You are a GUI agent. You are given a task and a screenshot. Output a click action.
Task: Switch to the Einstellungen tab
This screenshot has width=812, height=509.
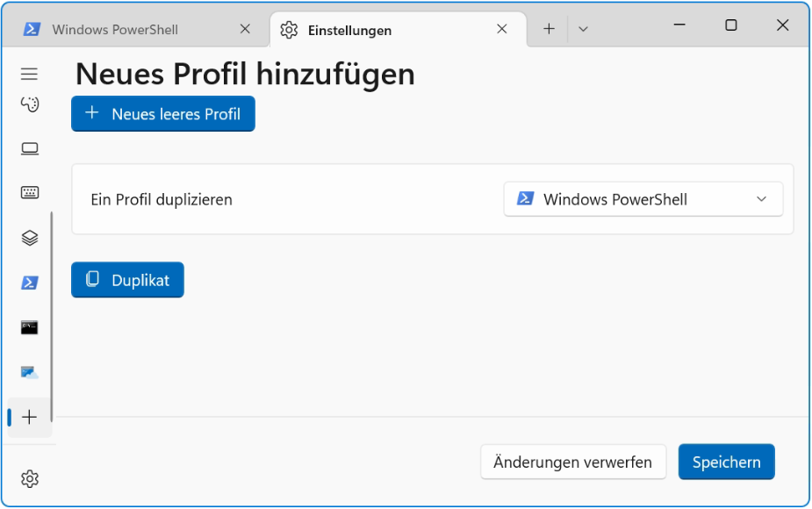[349, 30]
